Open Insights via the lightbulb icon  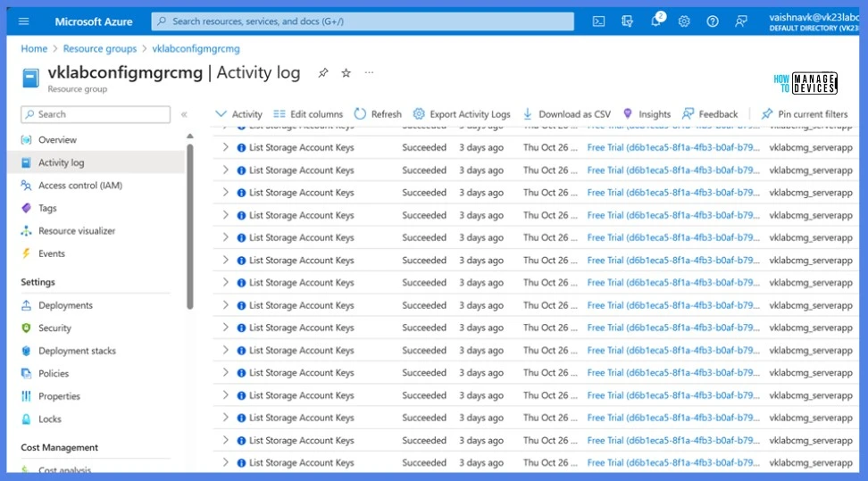click(628, 113)
